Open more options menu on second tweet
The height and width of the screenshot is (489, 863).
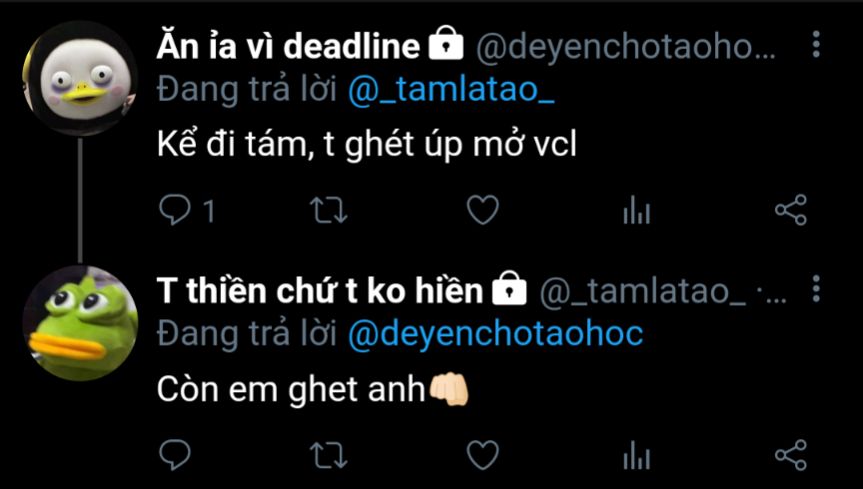coord(816,289)
